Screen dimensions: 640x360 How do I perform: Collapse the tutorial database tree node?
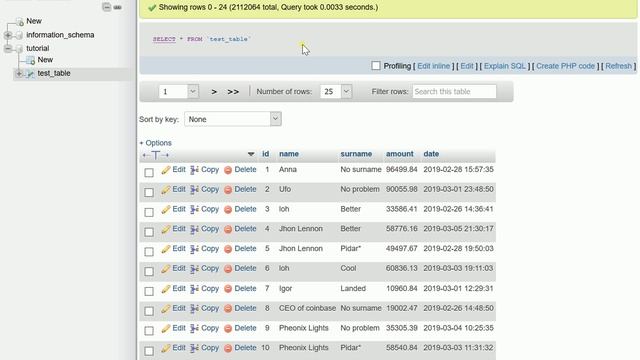(8, 49)
